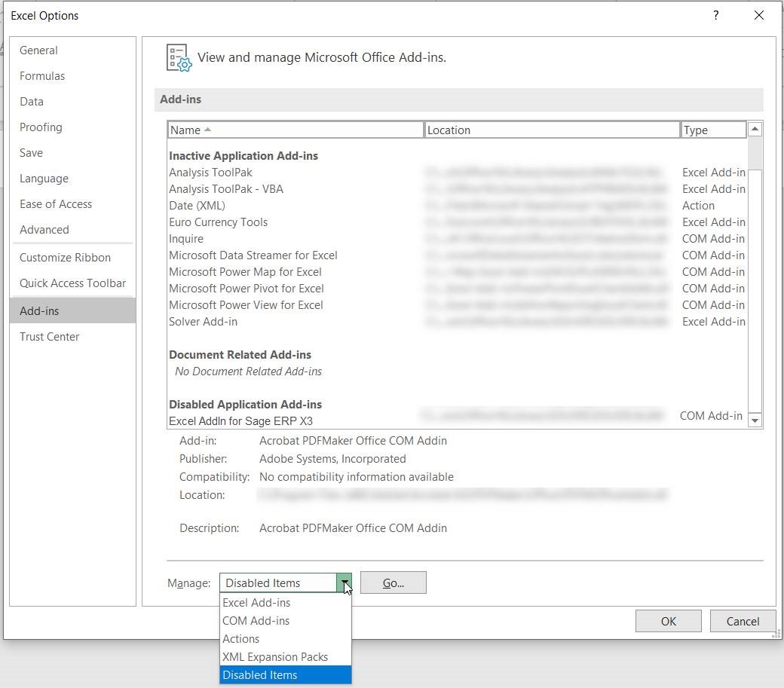Select XML Expansion Packs in the dropdown
Image resolution: width=784 pixels, height=688 pixels.
pyautogui.click(x=274, y=656)
